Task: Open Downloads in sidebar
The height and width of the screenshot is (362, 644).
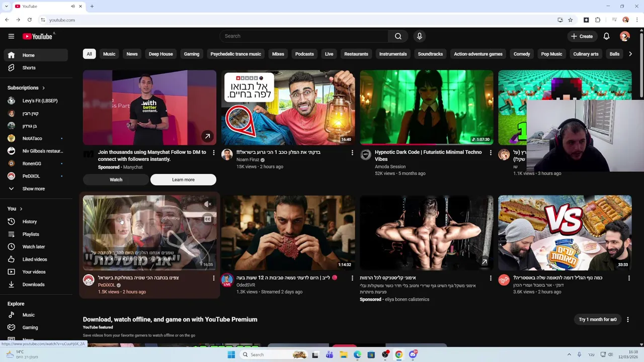Action: coord(35,285)
